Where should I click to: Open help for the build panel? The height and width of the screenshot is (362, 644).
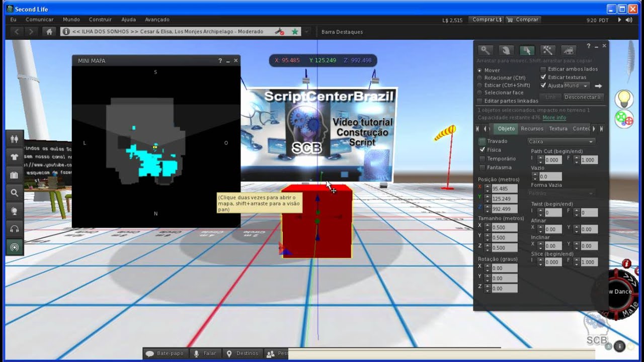tap(589, 46)
